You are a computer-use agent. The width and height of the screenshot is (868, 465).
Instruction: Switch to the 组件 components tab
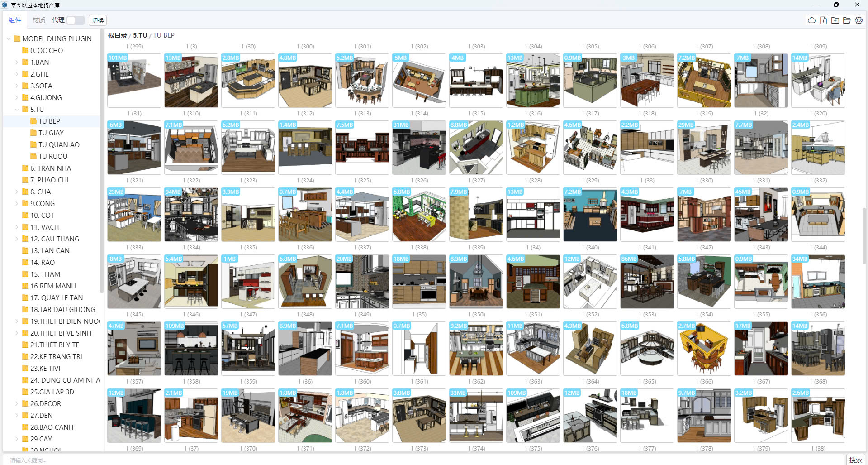click(x=15, y=20)
